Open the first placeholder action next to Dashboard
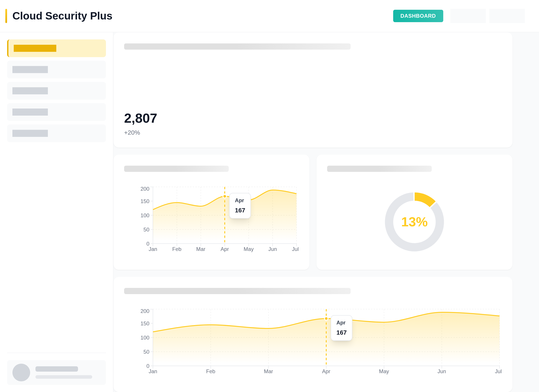This screenshot has height=392, width=539. click(x=468, y=16)
